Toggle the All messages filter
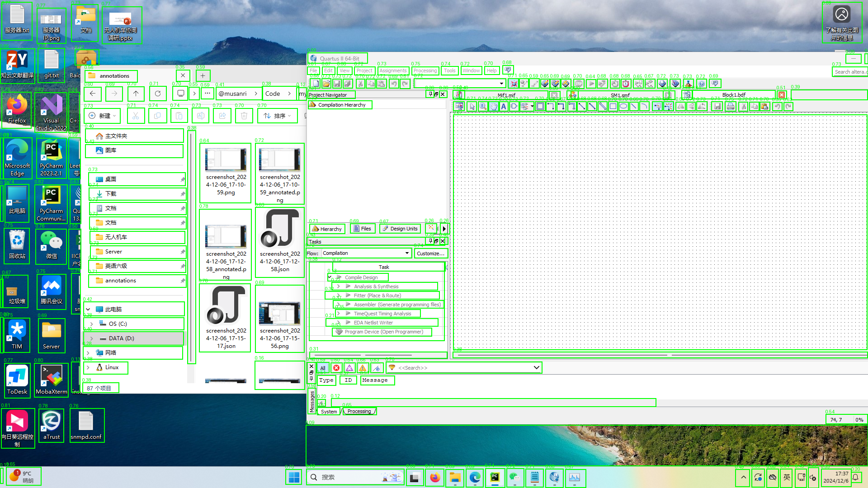The image size is (868, 488). point(323,368)
